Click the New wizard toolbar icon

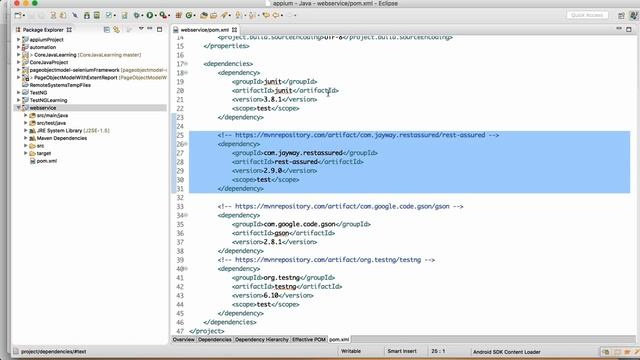tap(18, 15)
